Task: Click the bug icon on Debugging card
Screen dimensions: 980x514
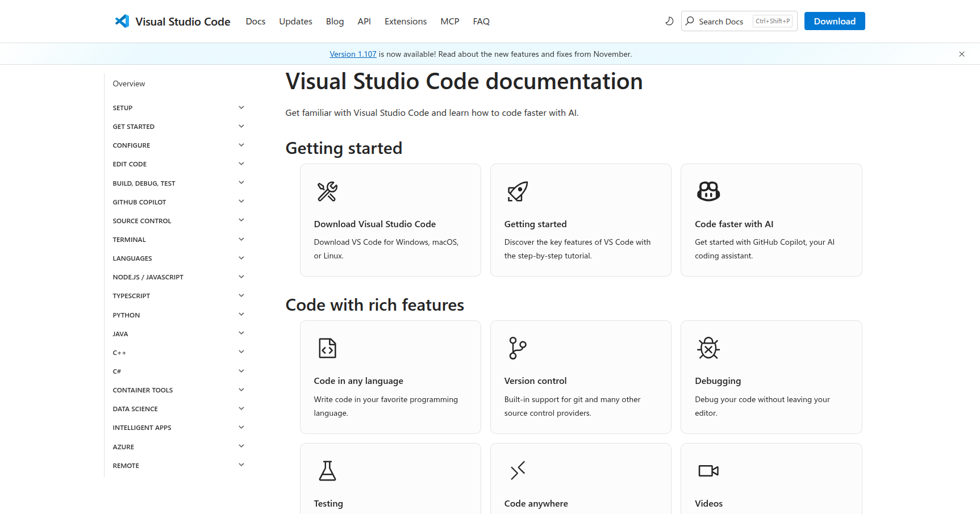Action: coord(708,348)
